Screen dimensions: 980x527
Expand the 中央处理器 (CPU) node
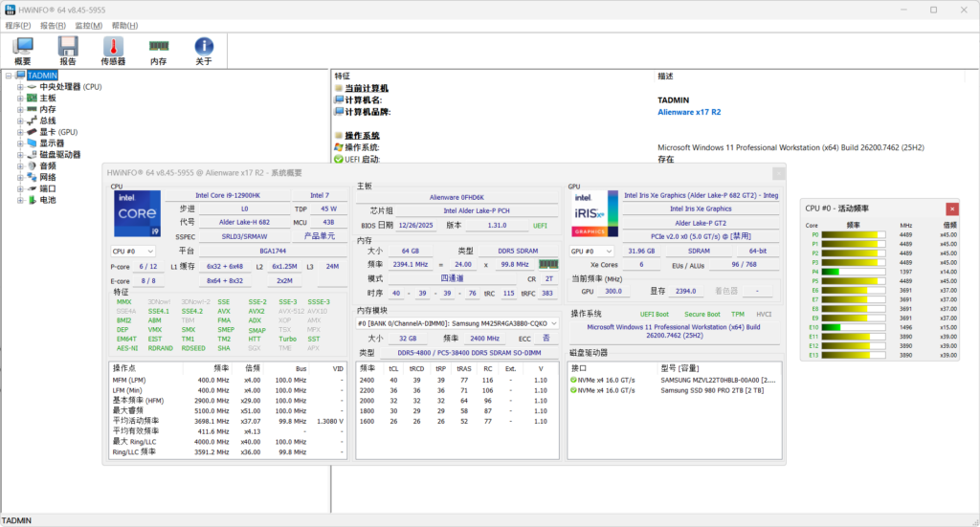point(20,87)
